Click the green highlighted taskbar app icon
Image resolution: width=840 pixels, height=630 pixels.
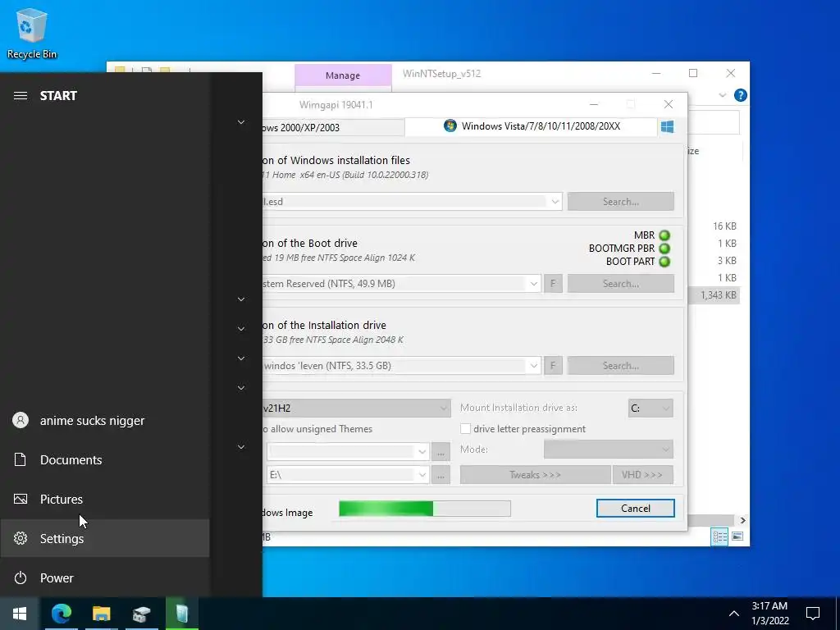pyautogui.click(x=182, y=614)
